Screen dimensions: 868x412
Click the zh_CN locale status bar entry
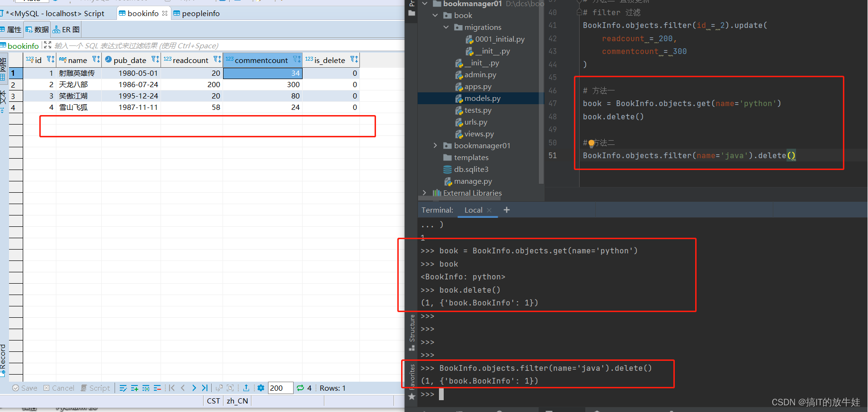pyautogui.click(x=237, y=401)
